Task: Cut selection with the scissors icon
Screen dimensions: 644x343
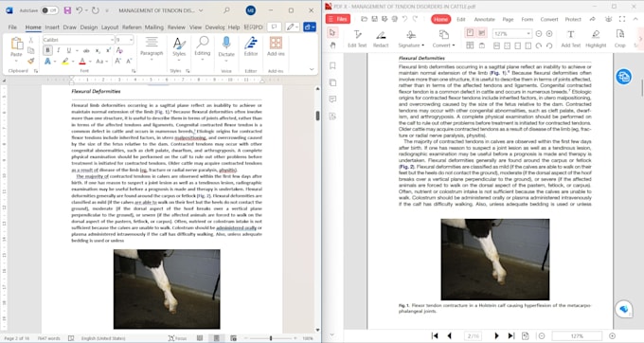Action: 31,40
